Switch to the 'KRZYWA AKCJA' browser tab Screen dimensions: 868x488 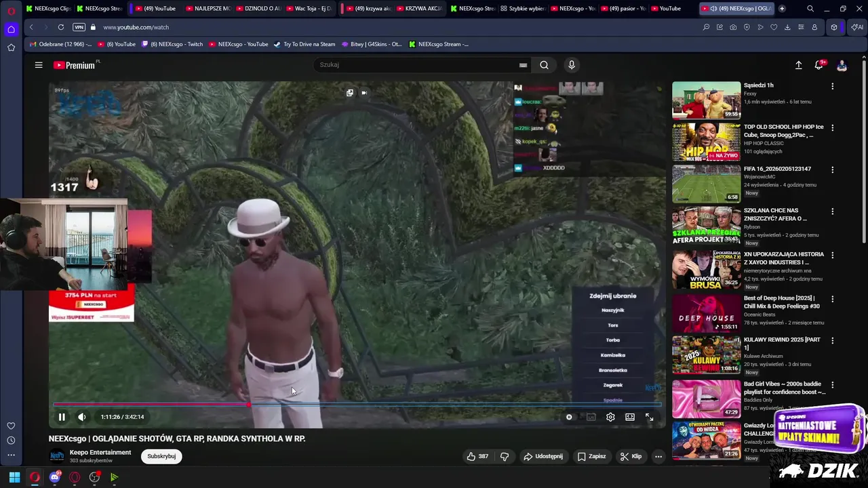pyautogui.click(x=419, y=9)
